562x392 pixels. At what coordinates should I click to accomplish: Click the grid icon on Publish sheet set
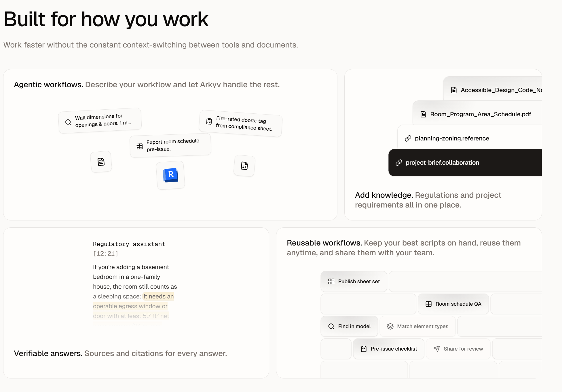pyautogui.click(x=331, y=281)
